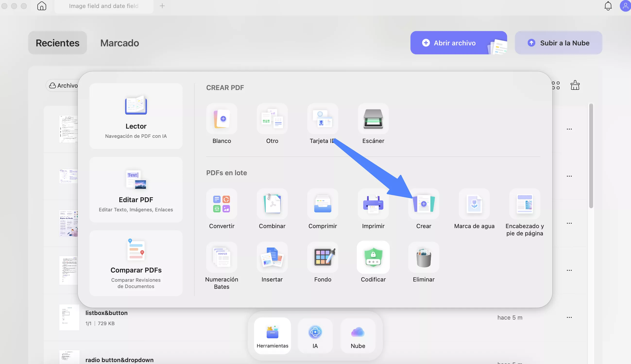
Task: Switch to the Marcado tab
Action: point(119,43)
